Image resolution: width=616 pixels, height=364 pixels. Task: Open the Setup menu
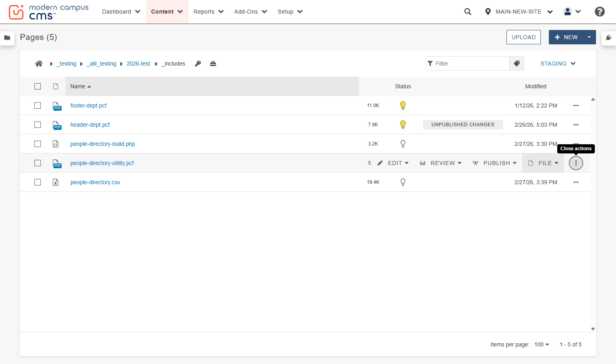click(290, 12)
